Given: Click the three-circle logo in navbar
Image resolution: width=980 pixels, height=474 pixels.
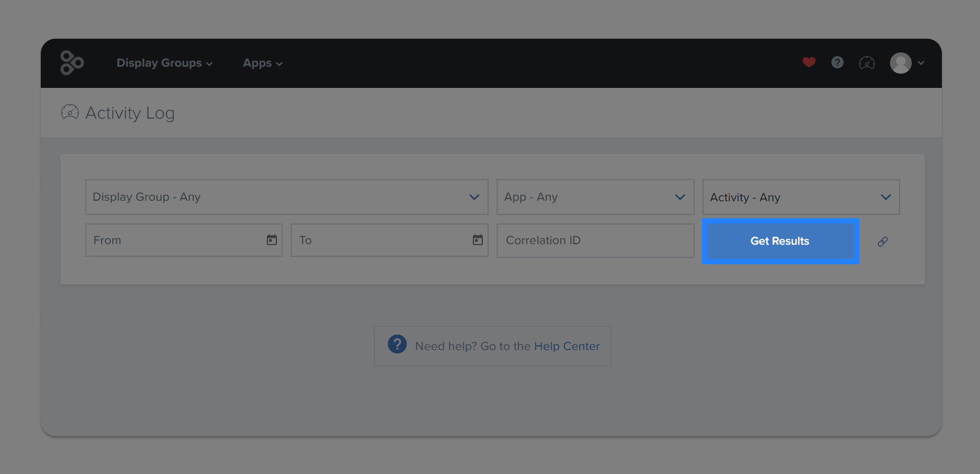Looking at the screenshot, I should 72,63.
